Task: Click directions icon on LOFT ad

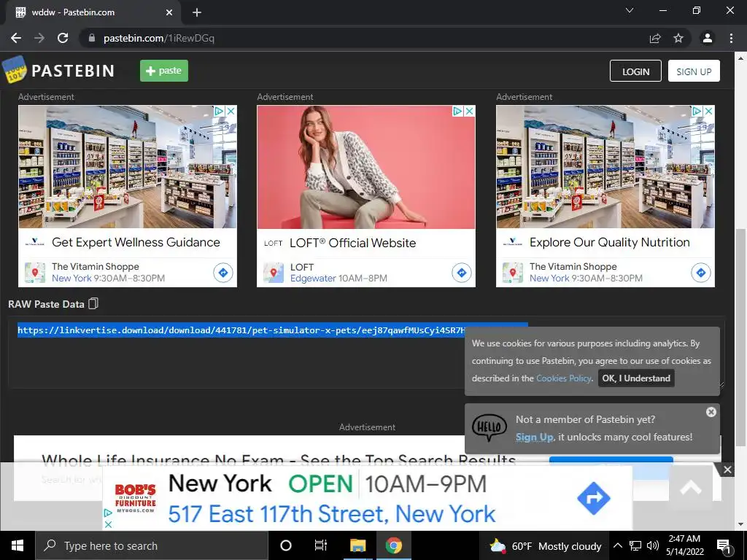Action: pyautogui.click(x=462, y=273)
